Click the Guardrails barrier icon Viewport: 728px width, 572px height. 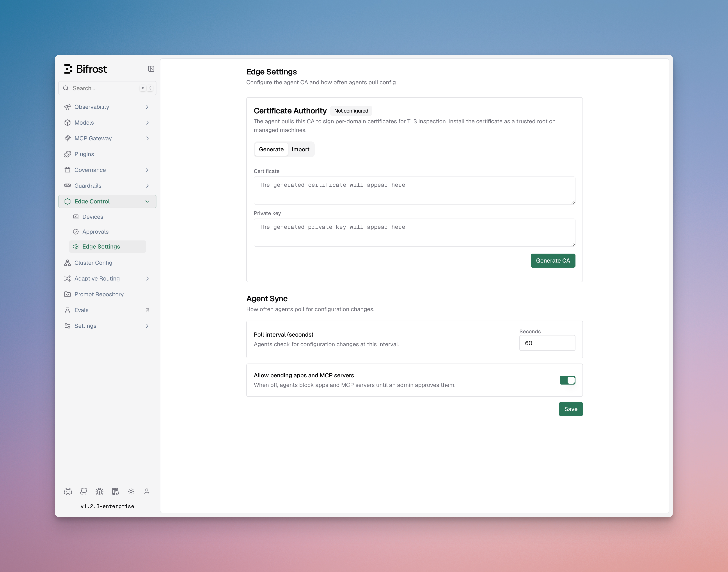tap(67, 185)
